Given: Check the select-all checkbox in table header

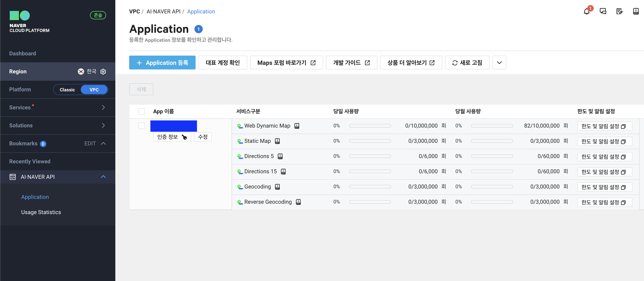Looking at the screenshot, I should click(141, 111).
